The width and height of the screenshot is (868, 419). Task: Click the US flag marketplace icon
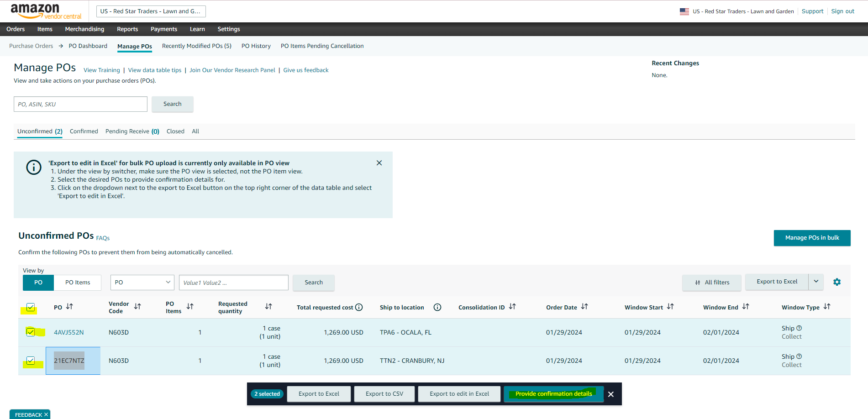[684, 11]
